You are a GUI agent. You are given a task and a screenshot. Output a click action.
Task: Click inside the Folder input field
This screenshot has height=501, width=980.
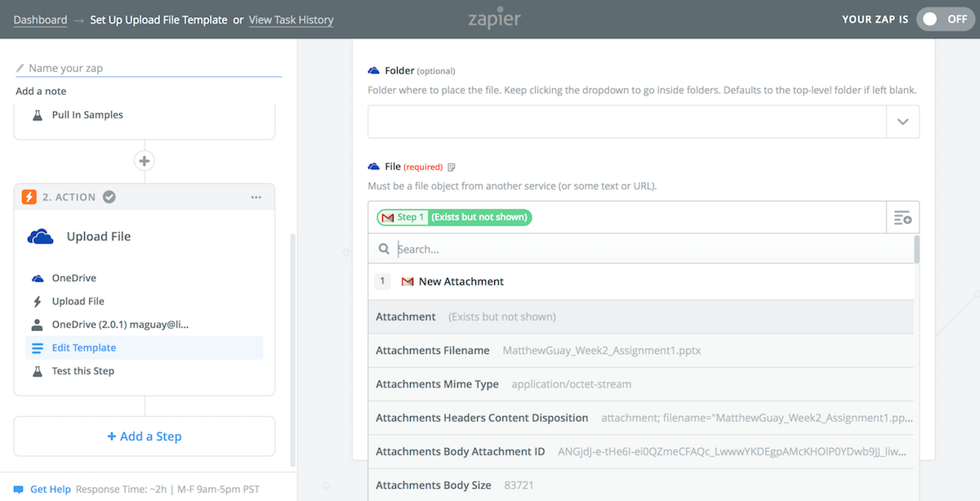[x=627, y=122]
